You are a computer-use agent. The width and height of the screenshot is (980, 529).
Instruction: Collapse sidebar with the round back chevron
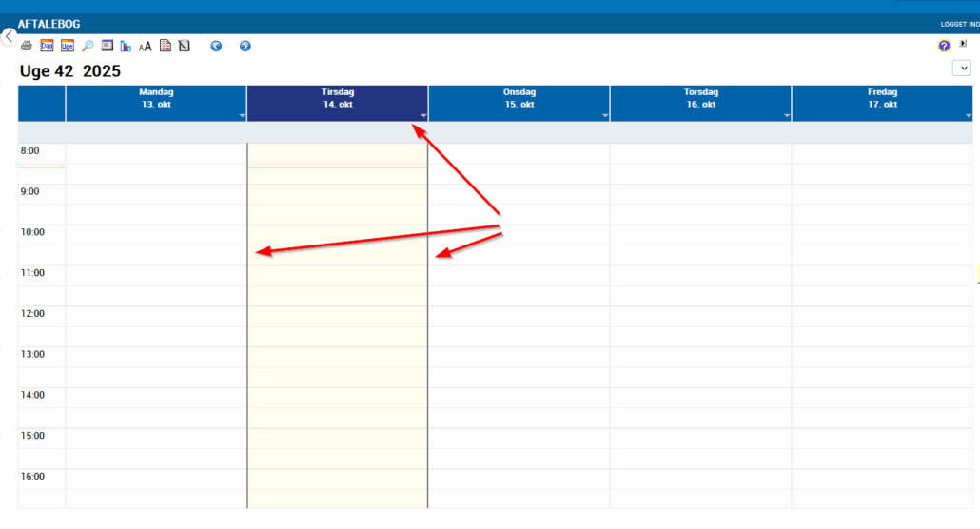coord(9,37)
